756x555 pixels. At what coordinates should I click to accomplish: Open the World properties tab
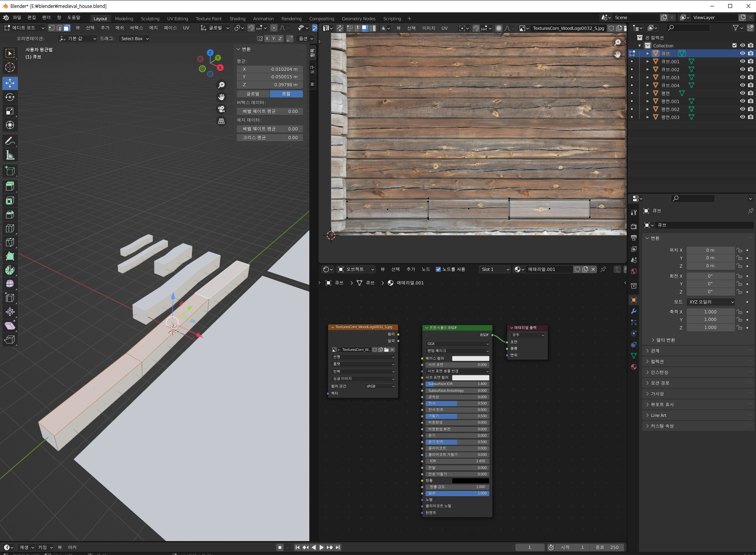coord(634,271)
